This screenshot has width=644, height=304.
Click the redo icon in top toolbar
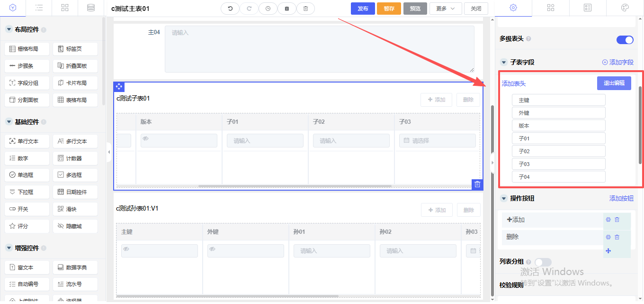(x=249, y=9)
